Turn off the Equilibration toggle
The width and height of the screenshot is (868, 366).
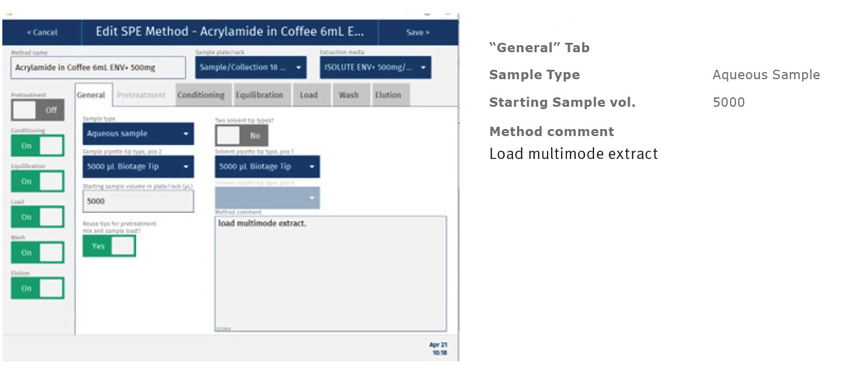tap(38, 181)
